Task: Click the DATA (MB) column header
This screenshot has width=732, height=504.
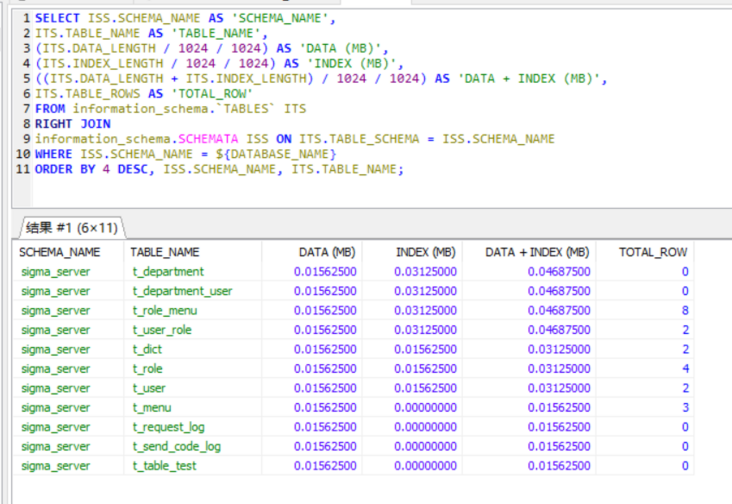Action: (326, 252)
